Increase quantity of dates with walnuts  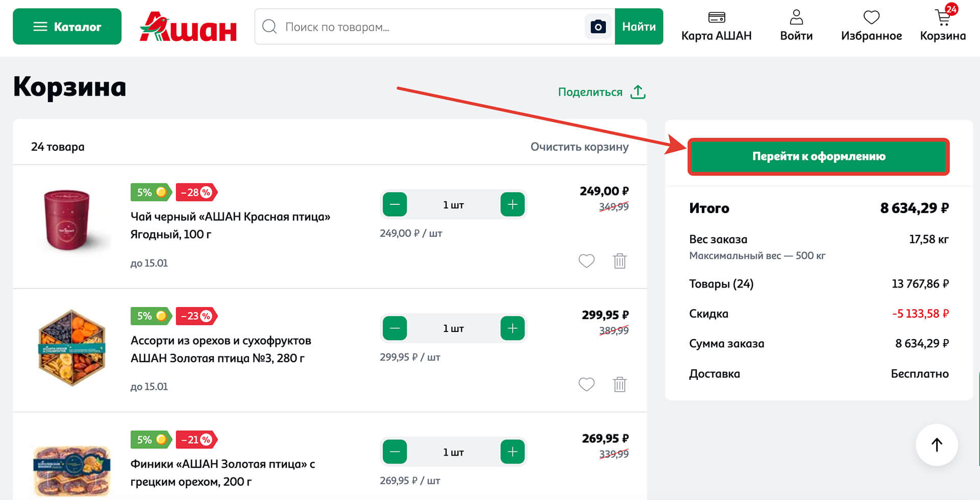[512, 451]
